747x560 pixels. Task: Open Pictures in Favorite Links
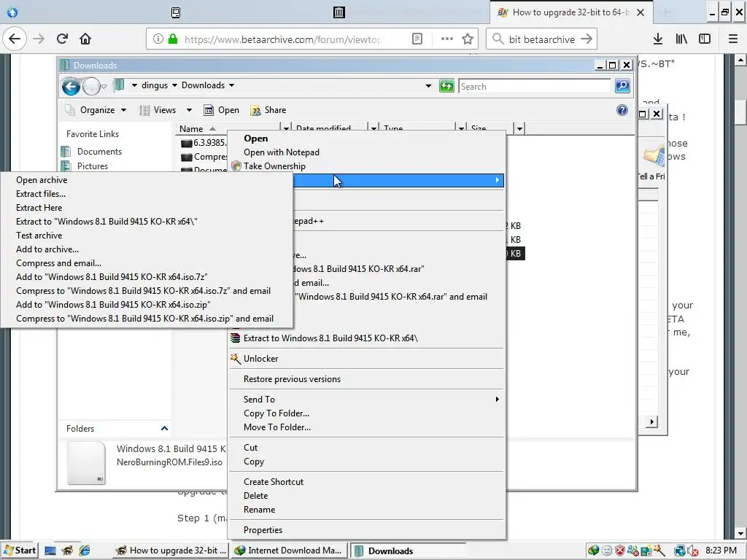tap(93, 166)
